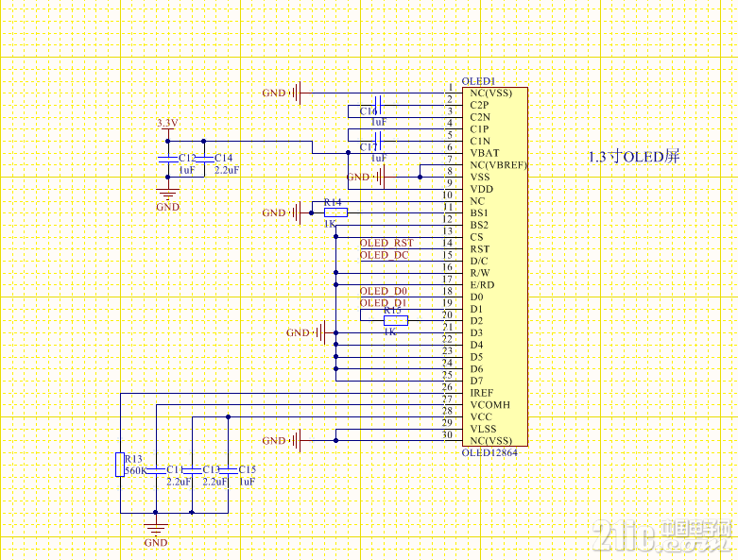Click pin number 26 on the OLED
Screen dimensions: 738x560
pos(447,387)
